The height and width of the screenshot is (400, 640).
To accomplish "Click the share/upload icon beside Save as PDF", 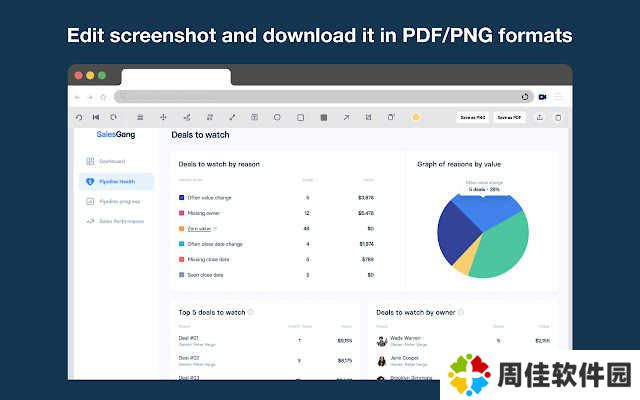I will coord(540,117).
